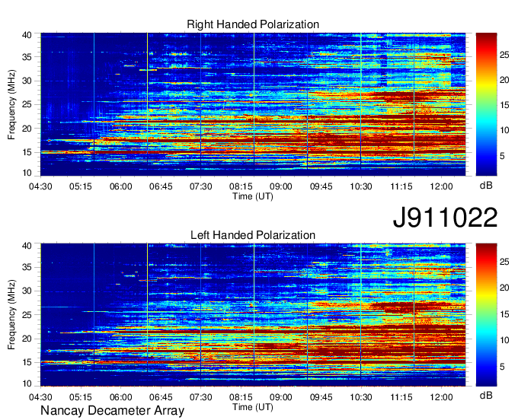Image resolution: width=518 pixels, height=420 pixels.
Task: Click the 11:15 tick under the bottom plot
Action: [x=401, y=397]
